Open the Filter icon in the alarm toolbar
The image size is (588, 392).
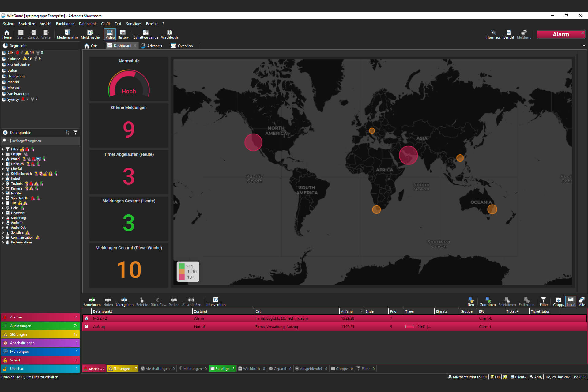click(544, 302)
